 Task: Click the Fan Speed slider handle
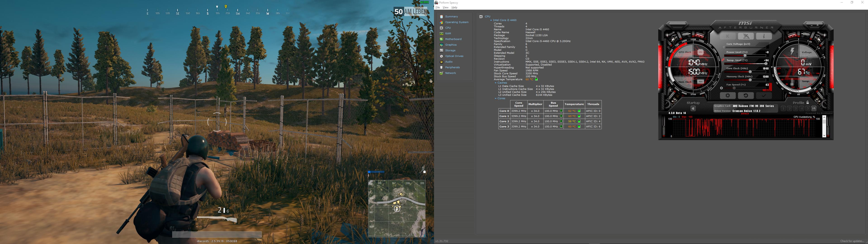735,88
